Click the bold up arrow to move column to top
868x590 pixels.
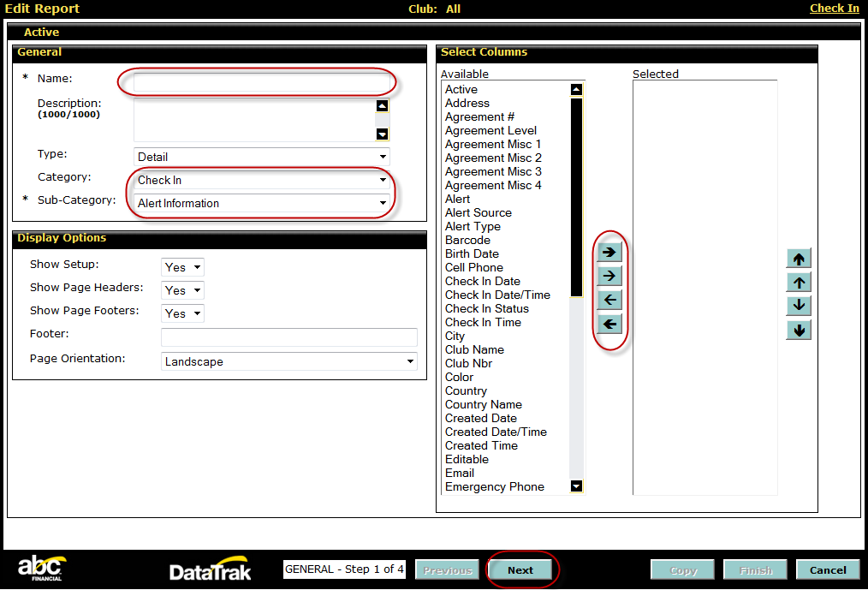[x=798, y=259]
